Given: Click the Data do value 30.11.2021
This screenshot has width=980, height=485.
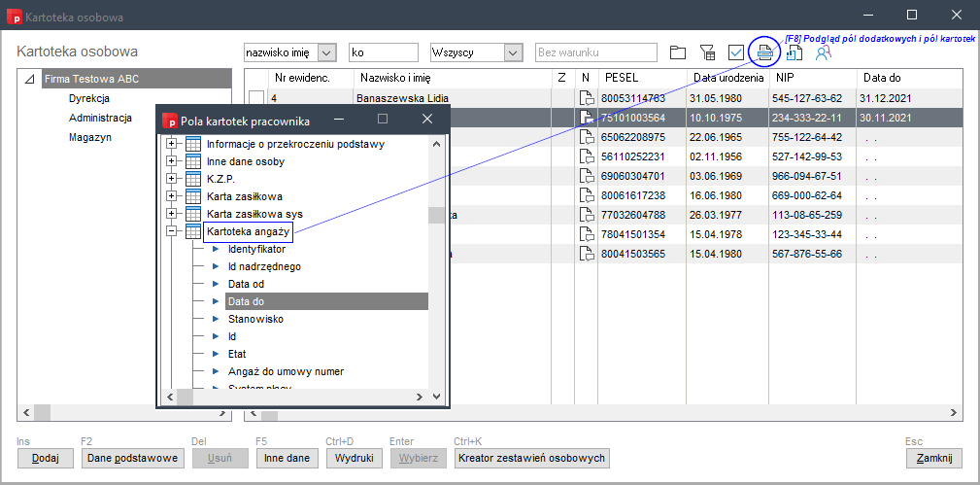Looking at the screenshot, I should pos(886,118).
